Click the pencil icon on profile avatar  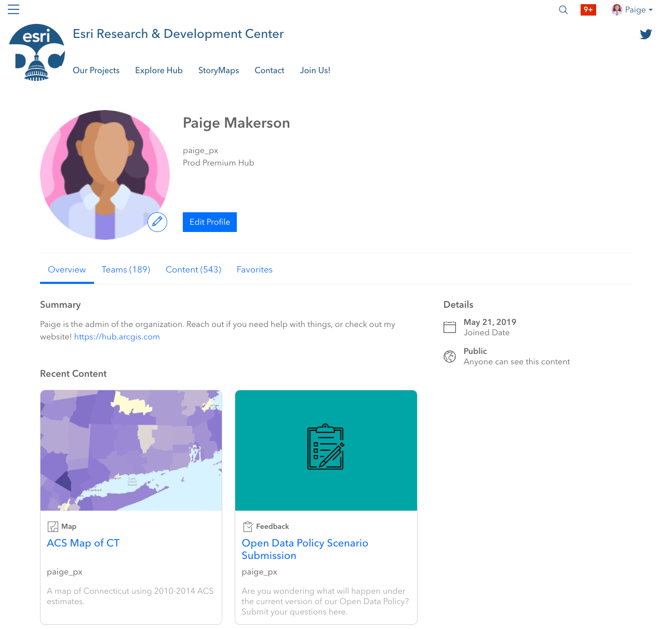[x=157, y=222]
